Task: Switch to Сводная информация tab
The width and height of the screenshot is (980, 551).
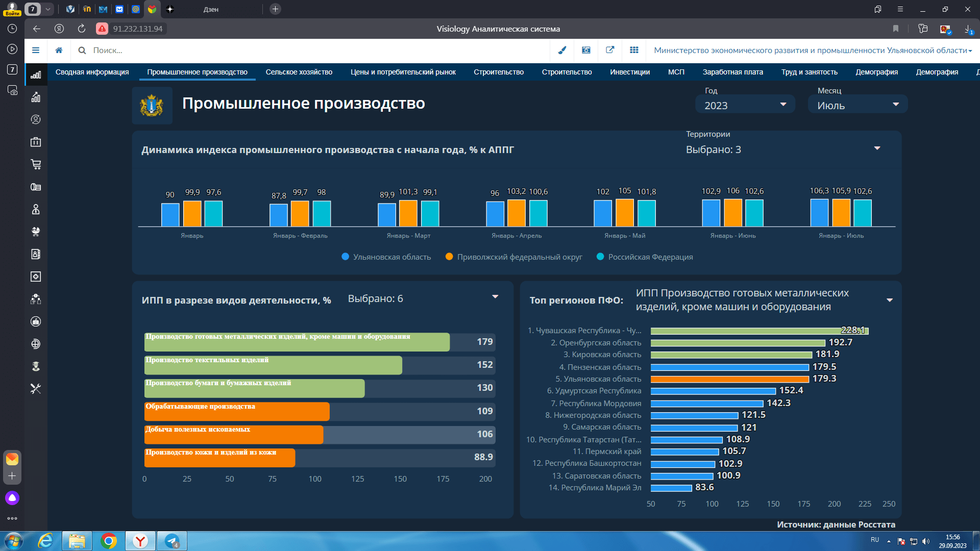Action: 92,72
